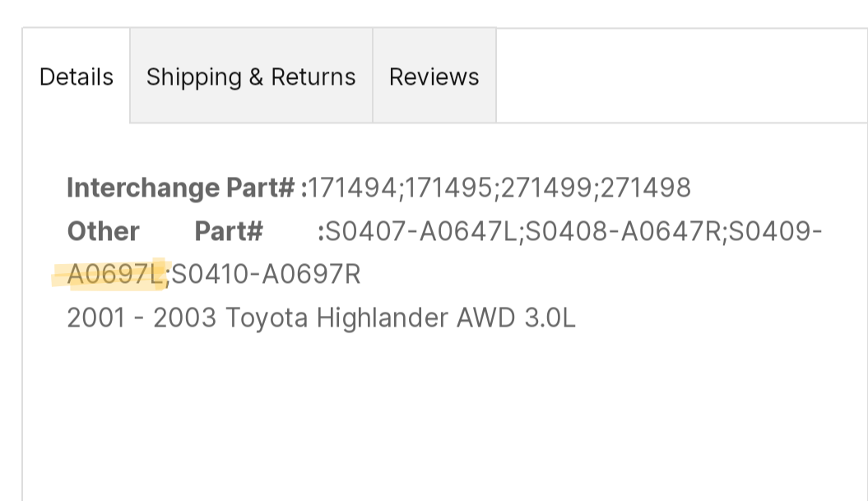868x501 pixels.
Task: Open the Shipping & Returns tab
Action: click(251, 76)
